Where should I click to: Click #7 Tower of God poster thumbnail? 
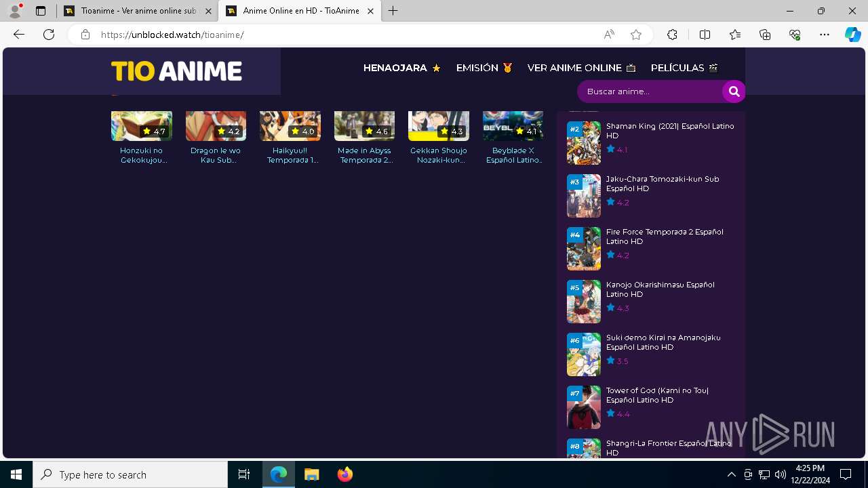click(584, 407)
